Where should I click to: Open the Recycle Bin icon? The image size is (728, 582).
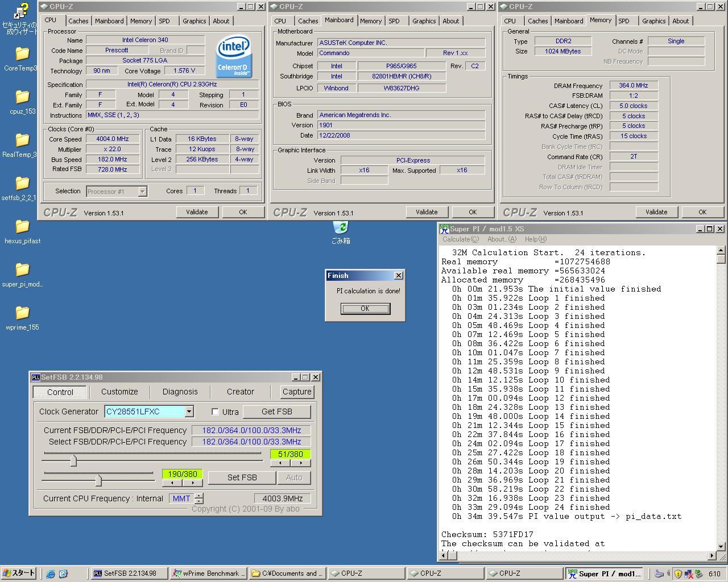[341, 227]
